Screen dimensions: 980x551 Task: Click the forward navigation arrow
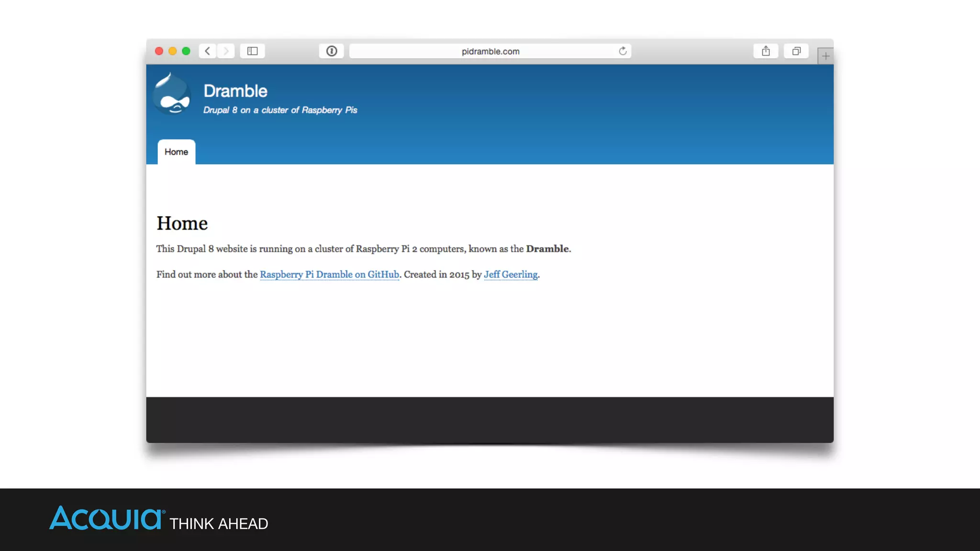click(226, 51)
